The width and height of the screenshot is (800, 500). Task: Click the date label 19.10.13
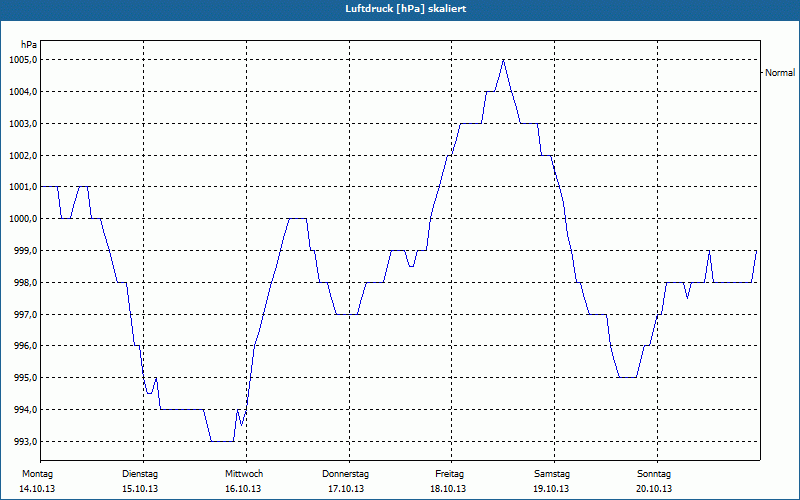tap(552, 489)
